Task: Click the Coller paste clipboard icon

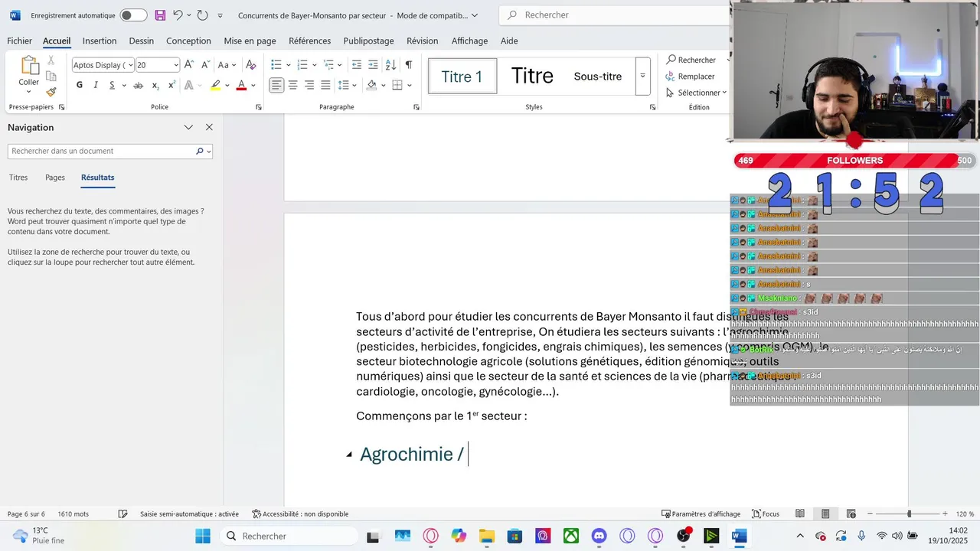Action: 29,67
